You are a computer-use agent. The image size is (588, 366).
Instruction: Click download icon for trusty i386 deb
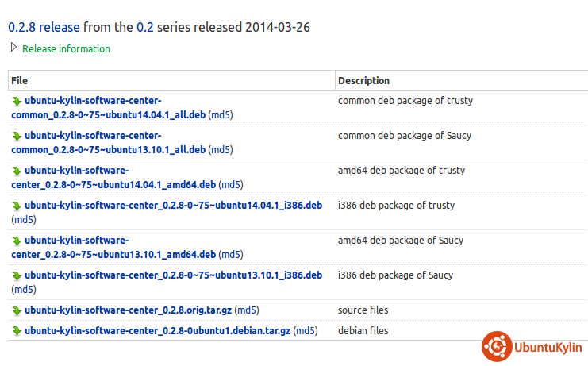[x=17, y=206]
